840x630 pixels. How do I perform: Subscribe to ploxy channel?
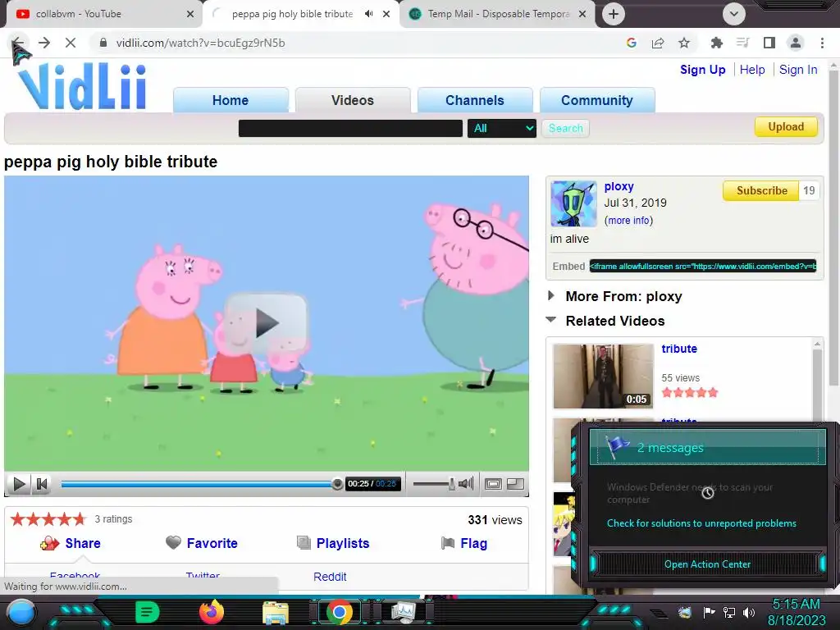pos(761,190)
